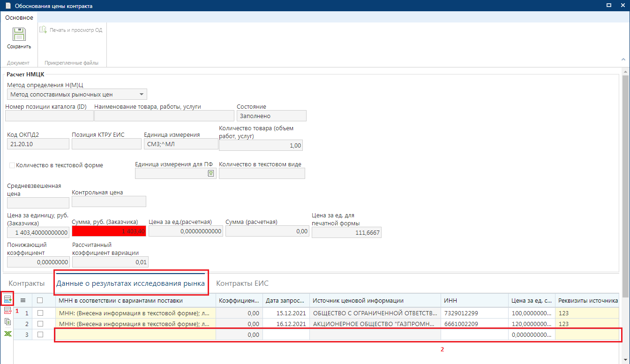Image resolution: width=630 pixels, height=364 pixels.
Task: Click the Количество в текстовом виде field
Action: (x=262, y=173)
